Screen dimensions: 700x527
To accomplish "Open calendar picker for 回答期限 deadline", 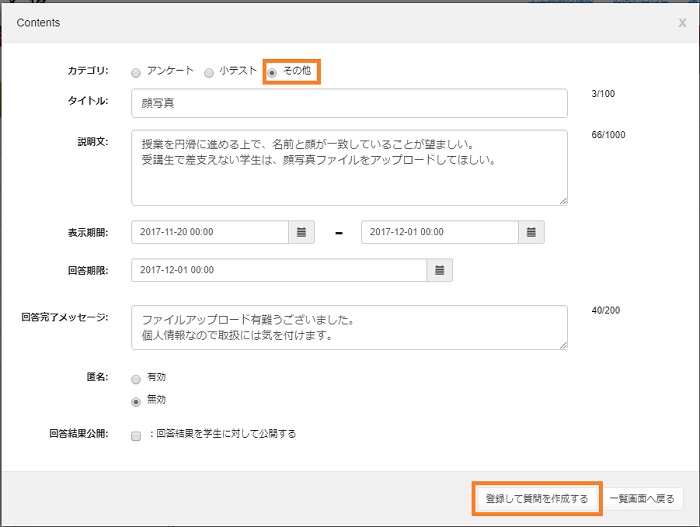I will pyautogui.click(x=440, y=270).
